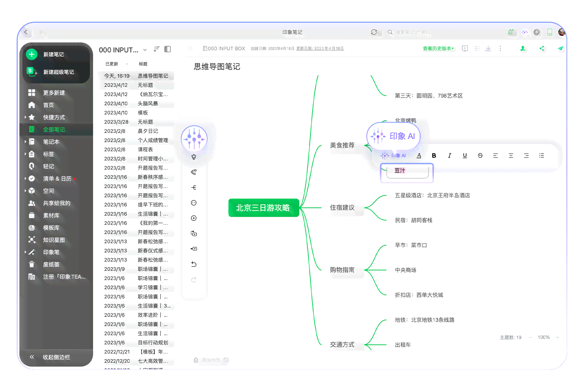Click the mind map structure layout icon
The height and width of the screenshot is (392, 584).
pyautogui.click(x=194, y=172)
